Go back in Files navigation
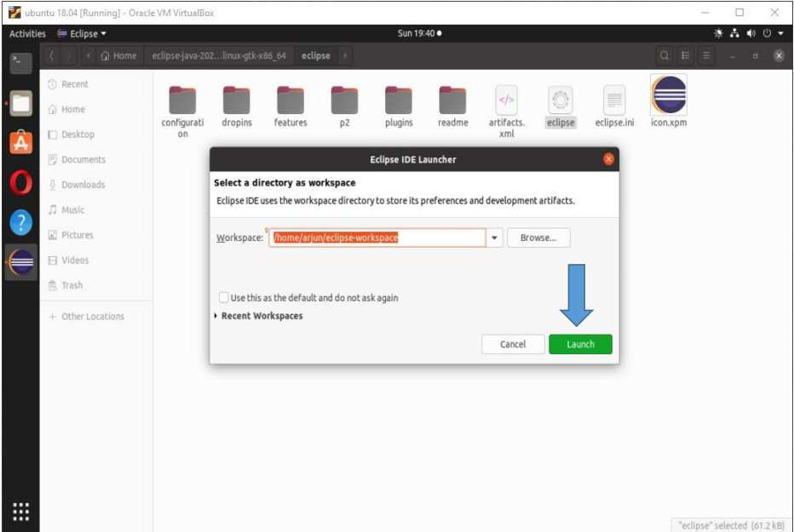Image resolution: width=794 pixels, height=532 pixels. (x=51, y=55)
